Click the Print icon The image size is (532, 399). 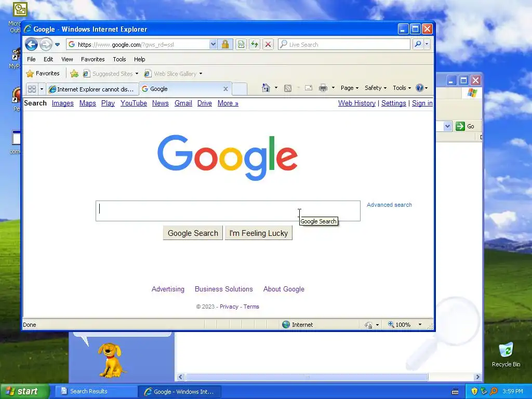[x=323, y=88]
